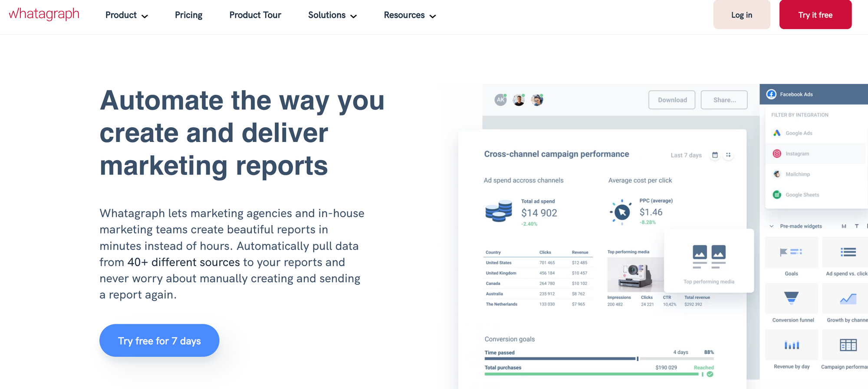
Task: Select the Revenue by day widget
Action: tap(791, 350)
